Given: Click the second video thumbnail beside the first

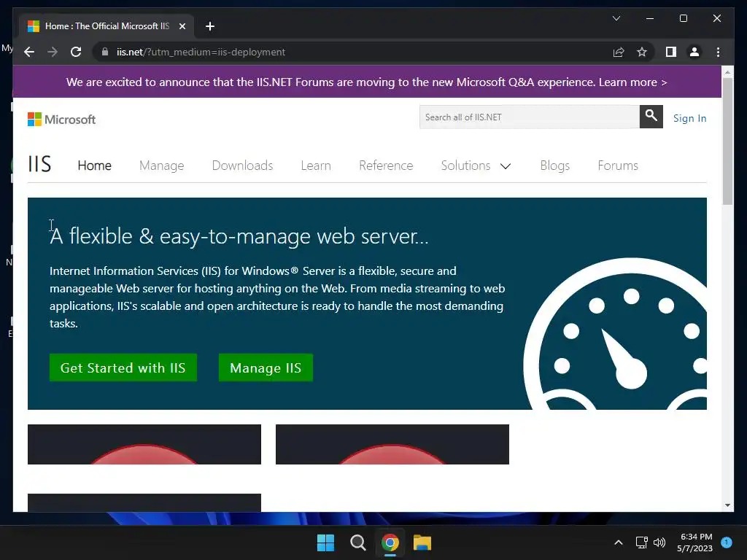Looking at the screenshot, I should [x=392, y=444].
